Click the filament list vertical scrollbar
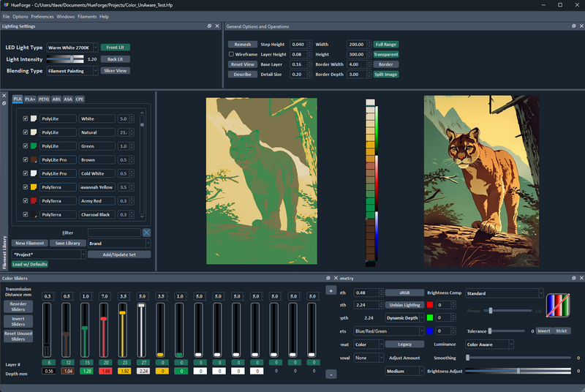The image size is (585, 392). coord(142,164)
